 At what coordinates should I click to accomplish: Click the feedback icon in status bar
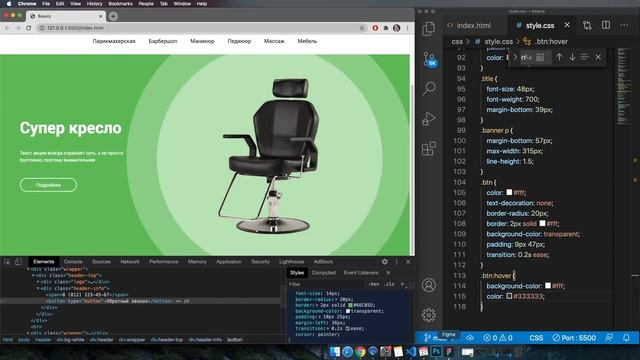(609, 338)
